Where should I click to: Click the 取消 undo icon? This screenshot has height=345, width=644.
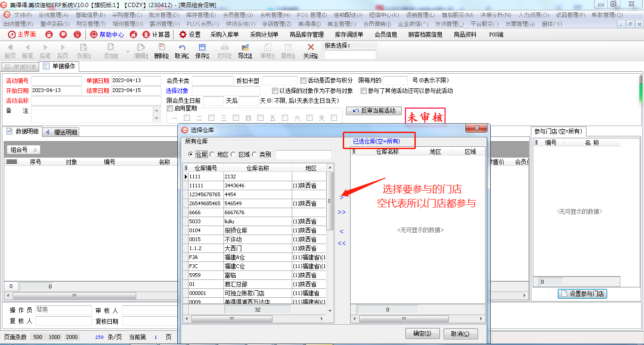pos(182,51)
